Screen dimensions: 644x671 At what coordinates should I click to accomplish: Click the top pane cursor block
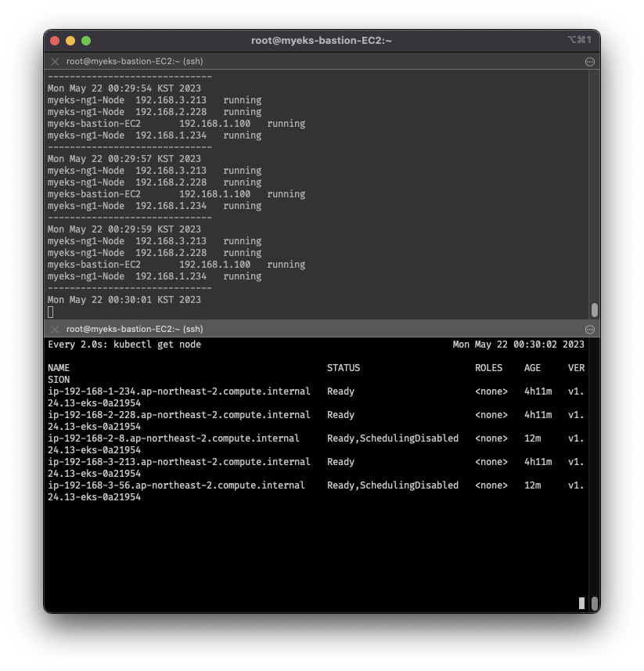(50, 312)
